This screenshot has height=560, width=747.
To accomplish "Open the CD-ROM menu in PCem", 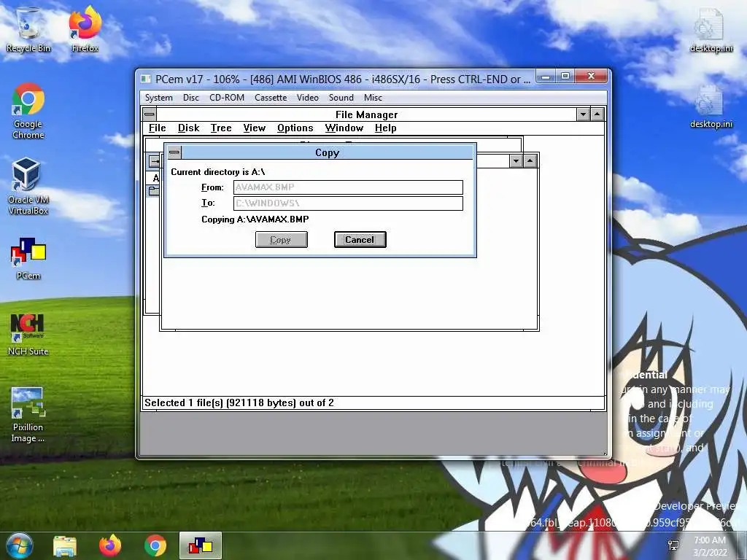I will click(227, 98).
